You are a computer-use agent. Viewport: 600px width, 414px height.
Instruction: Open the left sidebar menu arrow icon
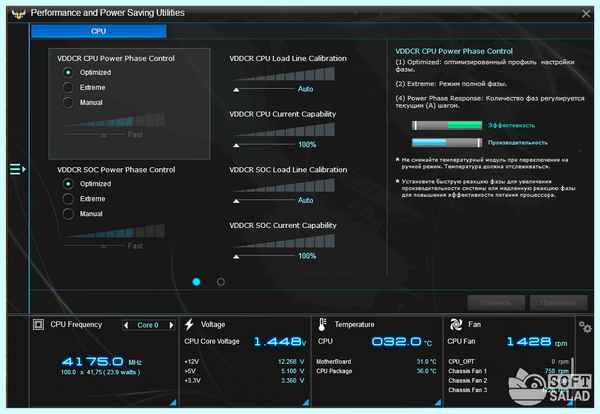18,169
